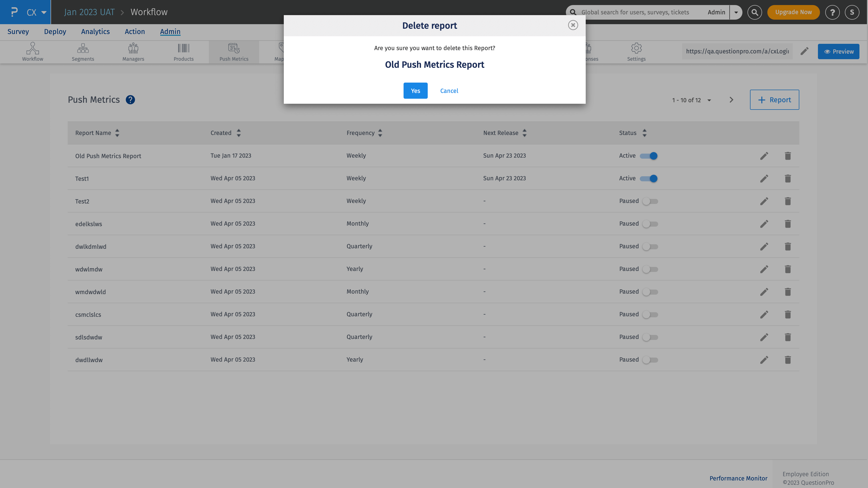Activate the Test2 report status toggle

point(650,201)
